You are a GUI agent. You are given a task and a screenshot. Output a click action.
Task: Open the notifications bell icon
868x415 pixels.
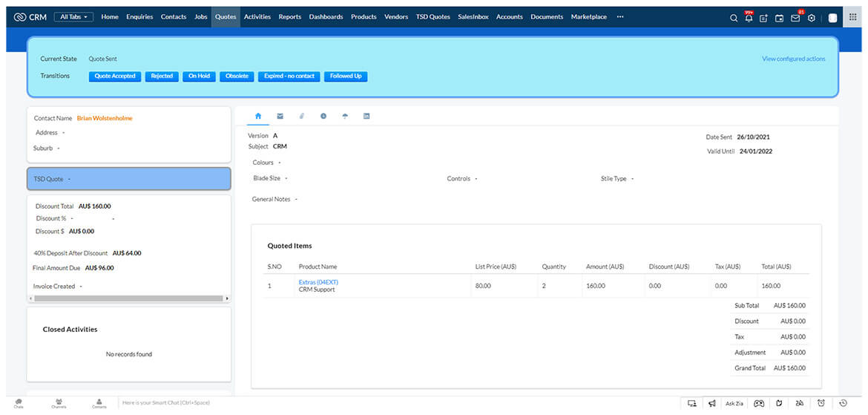click(x=749, y=18)
